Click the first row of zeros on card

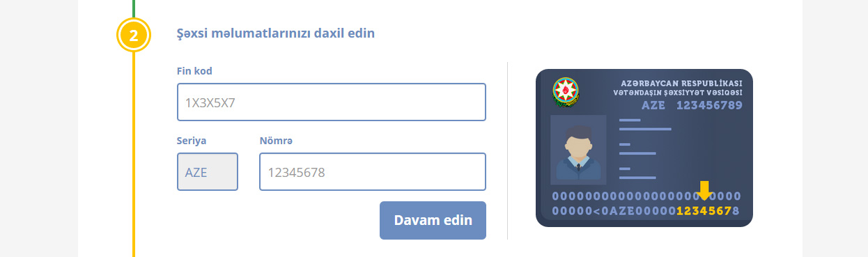tap(646, 196)
